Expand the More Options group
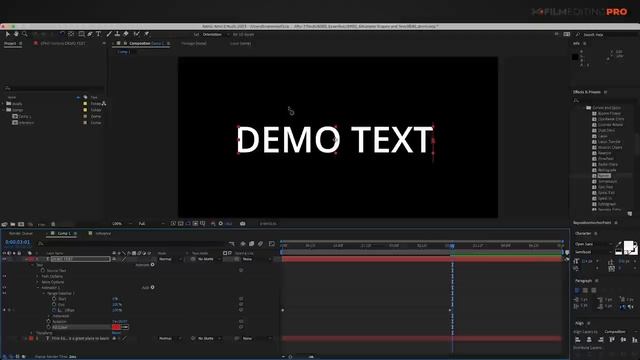The image size is (640, 360). [x=38, y=282]
